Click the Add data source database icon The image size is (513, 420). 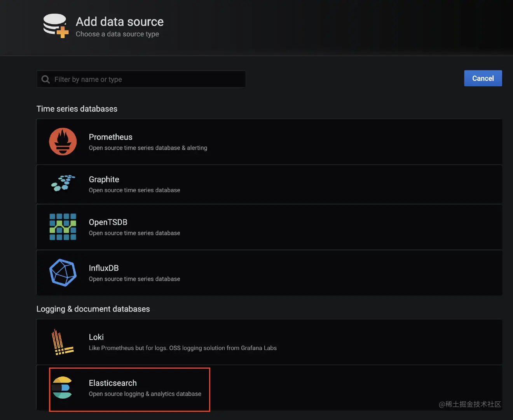56,26
